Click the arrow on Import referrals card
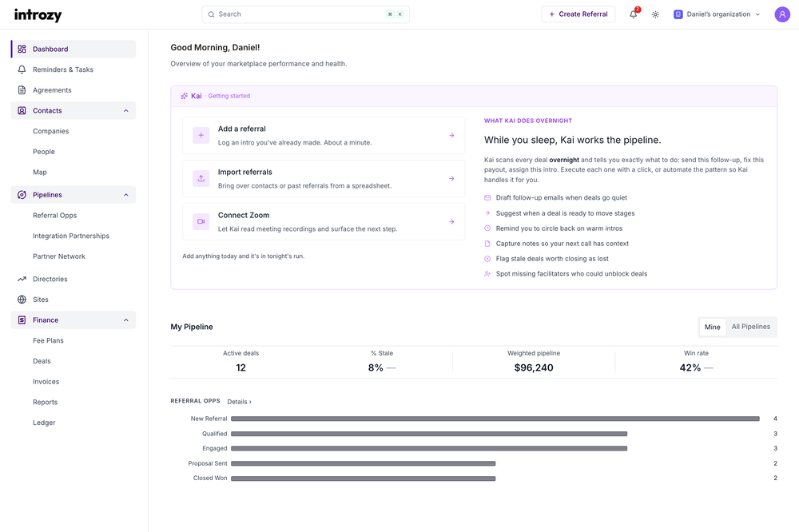The width and height of the screenshot is (799, 532). [451, 179]
